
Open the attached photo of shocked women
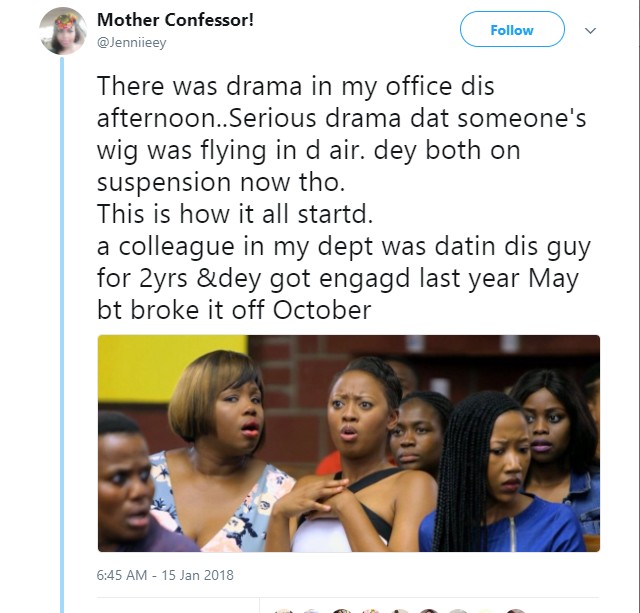point(348,443)
